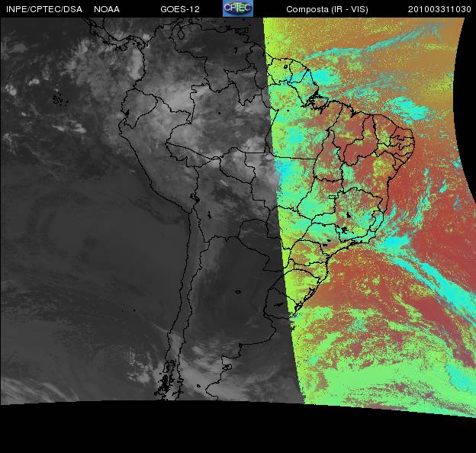This screenshot has height=453, width=476.
Task: Click the INPE/CPTEC/DSA header text
Action: click(44, 9)
